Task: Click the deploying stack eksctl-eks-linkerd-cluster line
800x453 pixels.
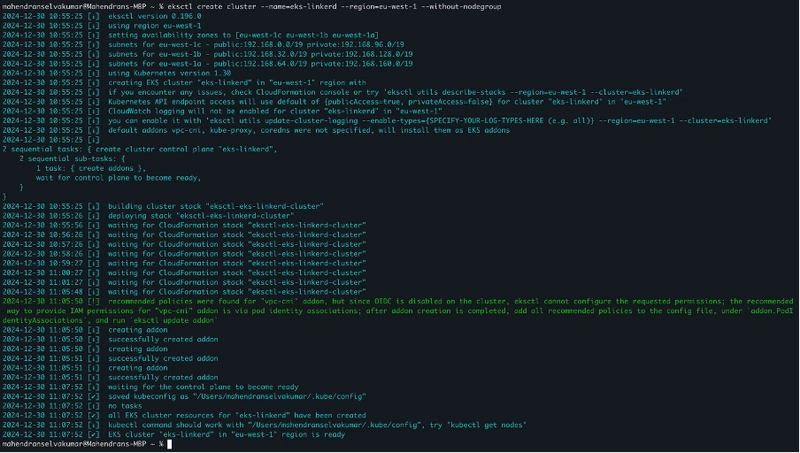Action: (201, 216)
